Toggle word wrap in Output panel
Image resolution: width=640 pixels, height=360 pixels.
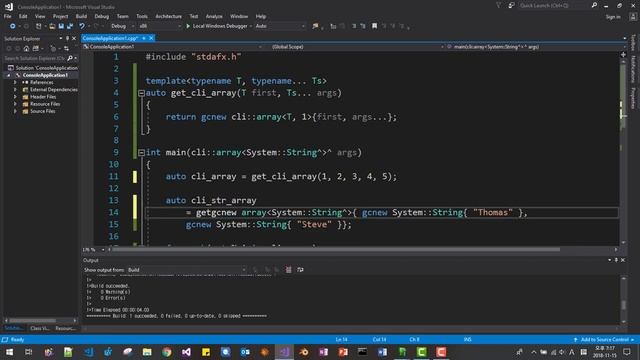pos(300,270)
